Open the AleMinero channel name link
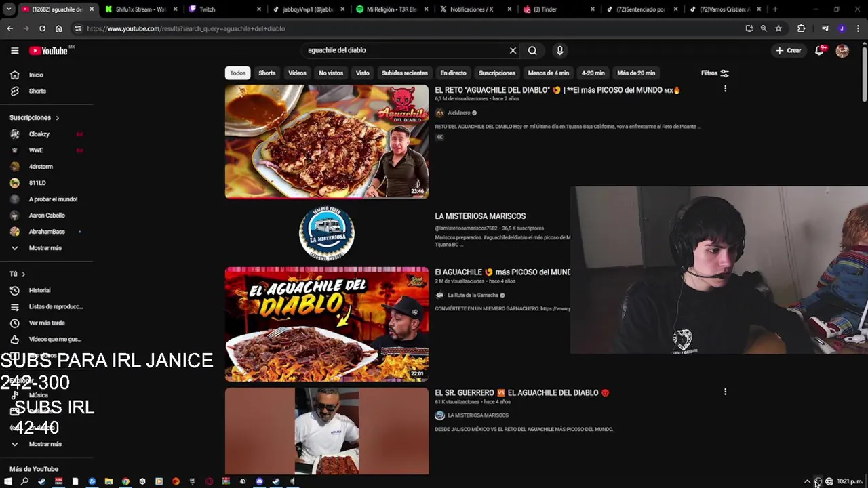The width and height of the screenshot is (868, 488). click(x=459, y=113)
